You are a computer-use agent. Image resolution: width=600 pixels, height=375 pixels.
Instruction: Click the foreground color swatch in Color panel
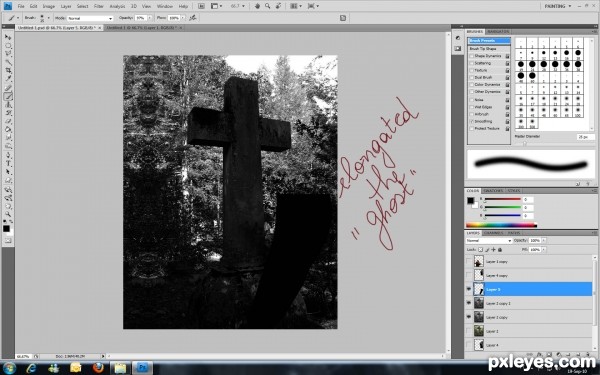470,201
